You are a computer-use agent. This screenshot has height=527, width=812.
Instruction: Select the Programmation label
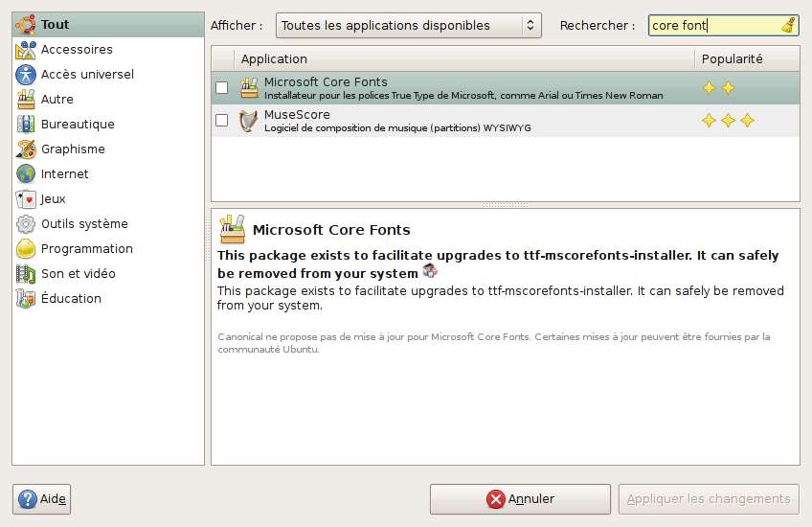[87, 249]
